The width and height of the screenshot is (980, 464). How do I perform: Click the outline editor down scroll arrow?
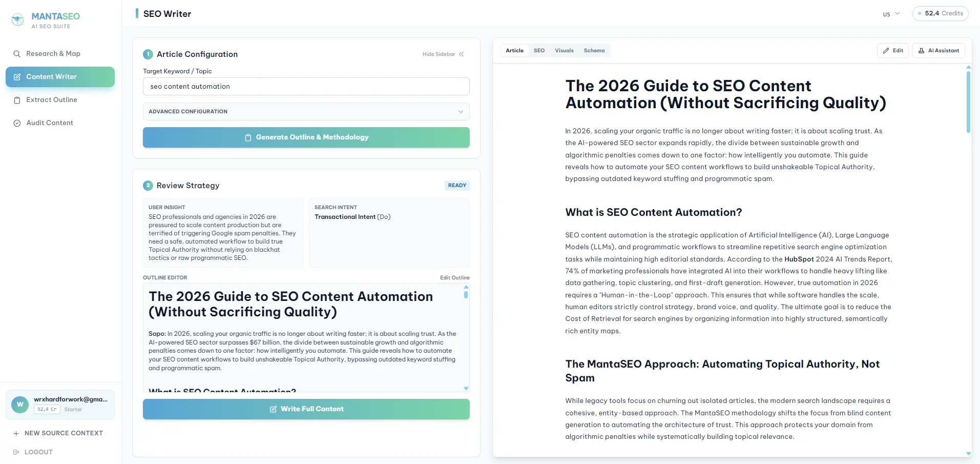tap(466, 388)
